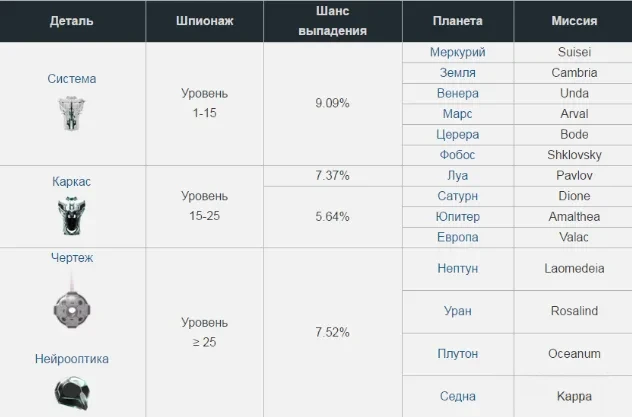Open the Система link
The image size is (632, 417).
[x=72, y=79]
